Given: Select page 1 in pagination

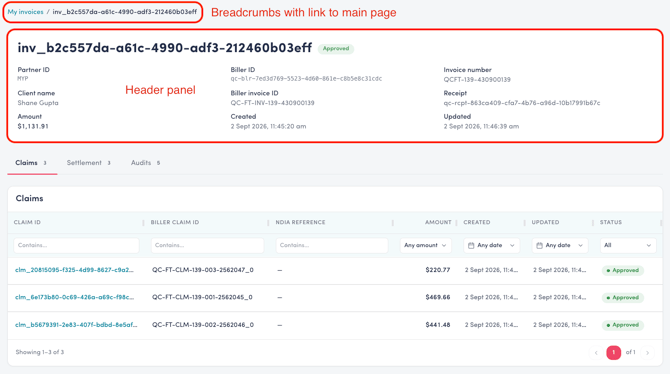Looking at the screenshot, I should tap(614, 353).
